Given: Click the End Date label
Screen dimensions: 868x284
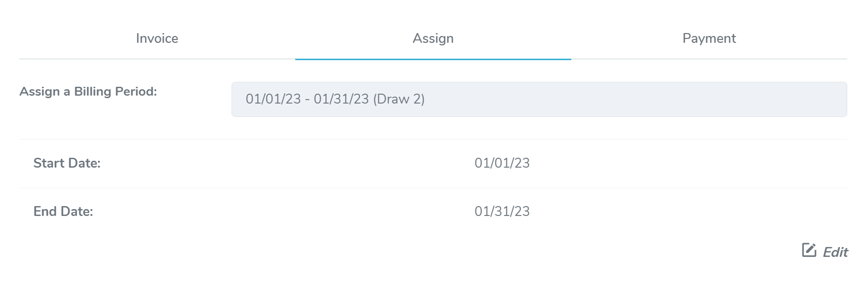Looking at the screenshot, I should tap(63, 212).
